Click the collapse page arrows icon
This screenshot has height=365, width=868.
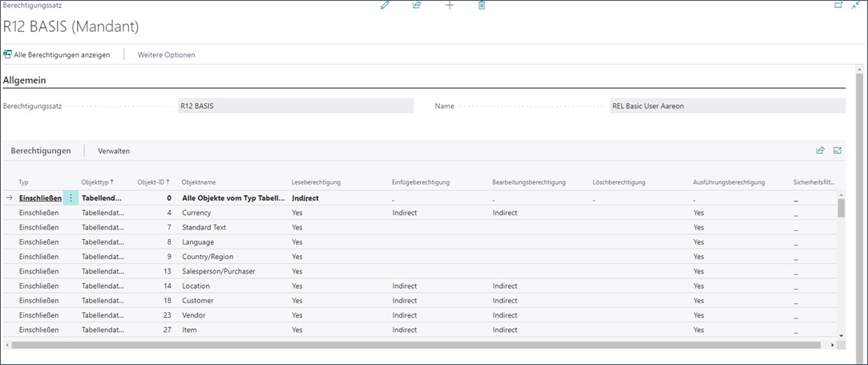(x=855, y=6)
